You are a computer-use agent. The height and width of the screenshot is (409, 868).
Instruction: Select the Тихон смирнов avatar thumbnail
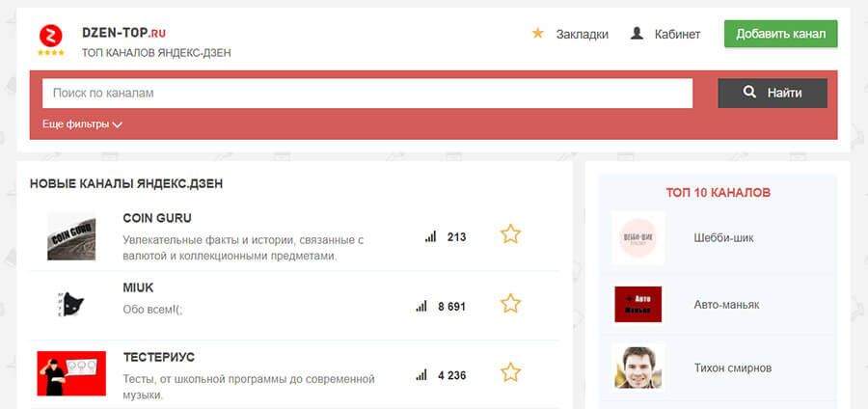coord(637,368)
